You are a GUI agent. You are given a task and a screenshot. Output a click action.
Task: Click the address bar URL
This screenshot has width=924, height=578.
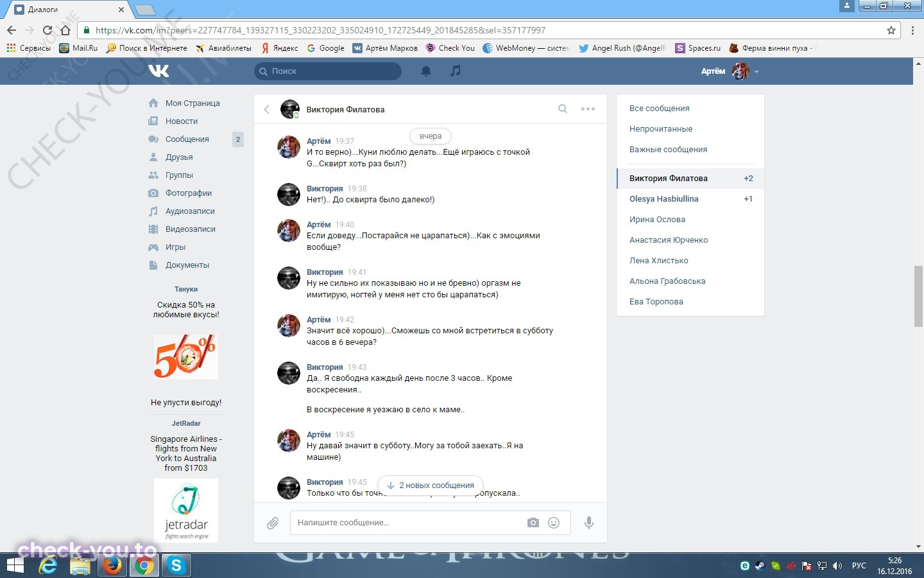tap(320, 30)
